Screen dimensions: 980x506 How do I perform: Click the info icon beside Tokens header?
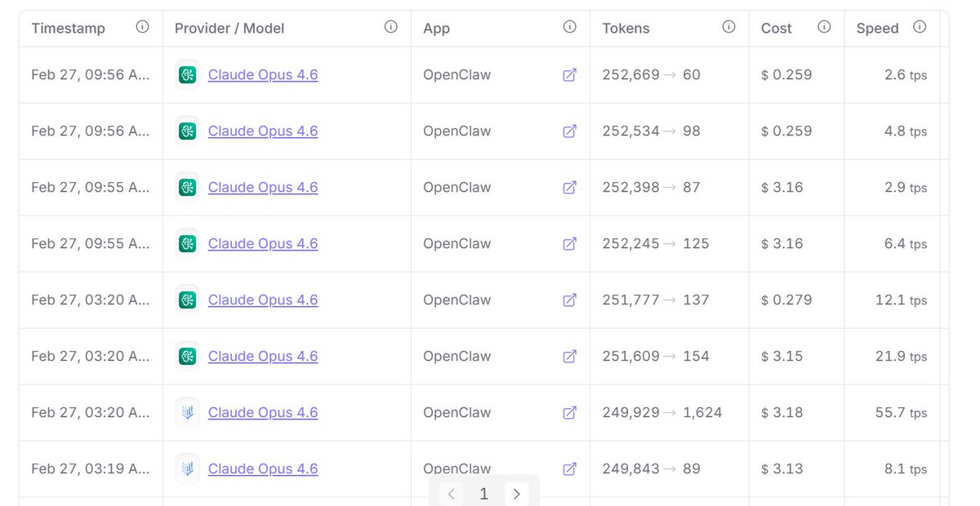[728, 28]
